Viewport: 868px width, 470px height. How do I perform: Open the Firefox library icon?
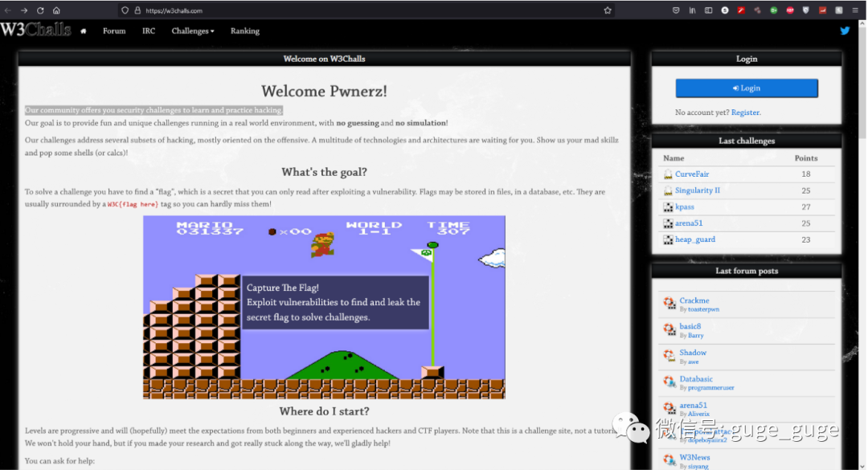tap(692, 10)
